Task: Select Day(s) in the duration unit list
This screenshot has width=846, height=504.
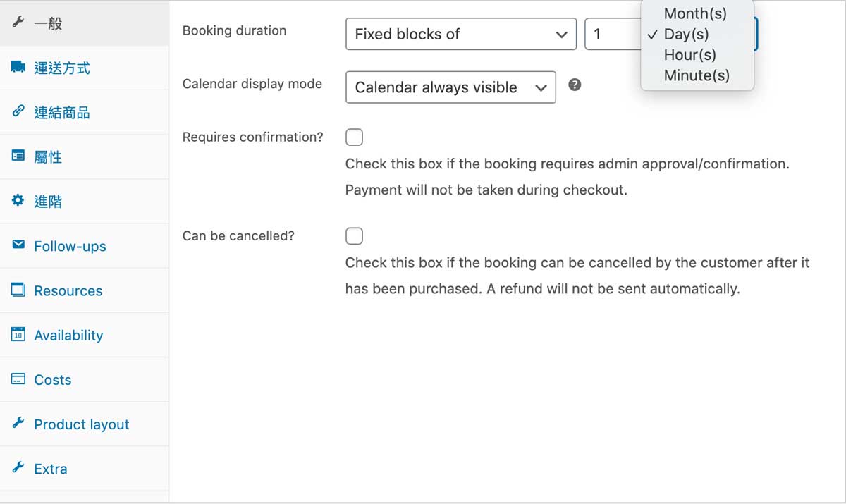Action: [697, 34]
